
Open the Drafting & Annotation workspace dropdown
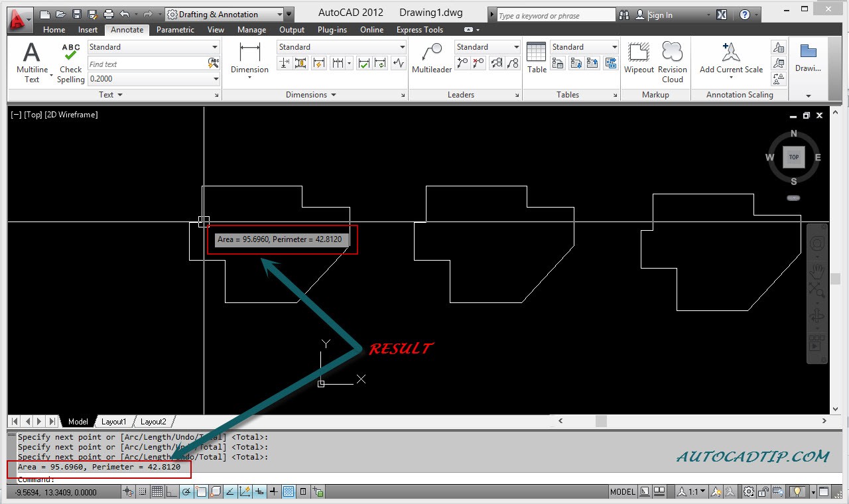click(x=279, y=15)
